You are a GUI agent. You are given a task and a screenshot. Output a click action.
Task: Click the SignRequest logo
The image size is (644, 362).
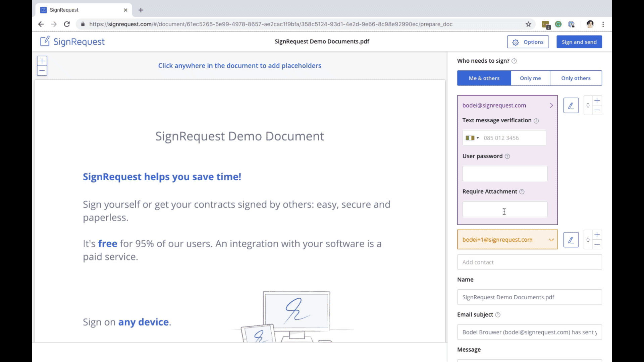[72, 42]
